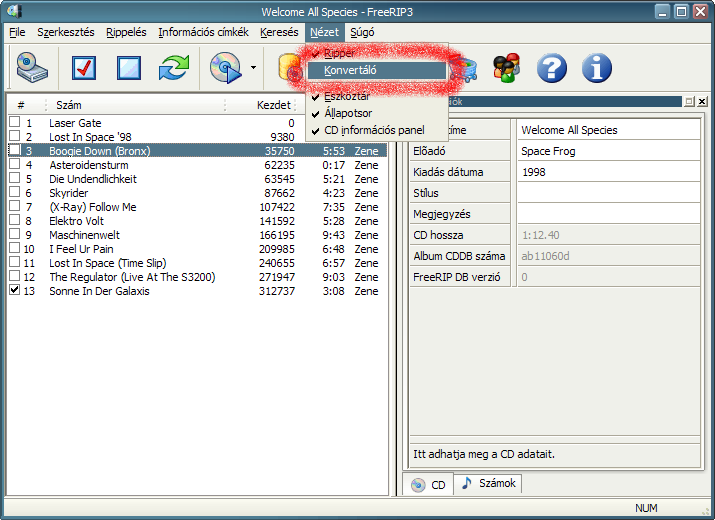Check the box for track 1 Laser Gate
The image size is (715, 520).
tap(15, 122)
